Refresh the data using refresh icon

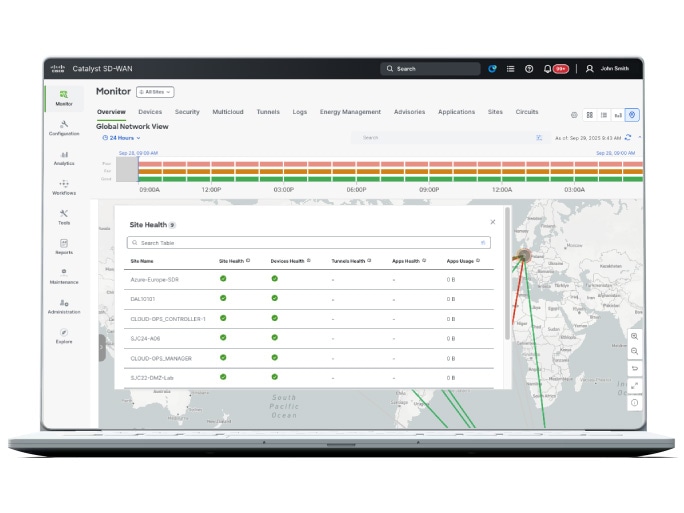(x=627, y=137)
